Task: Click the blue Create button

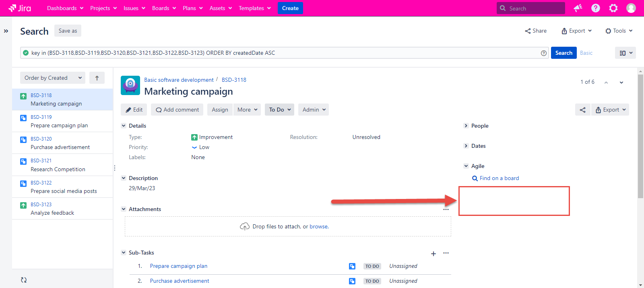Action: pos(290,8)
